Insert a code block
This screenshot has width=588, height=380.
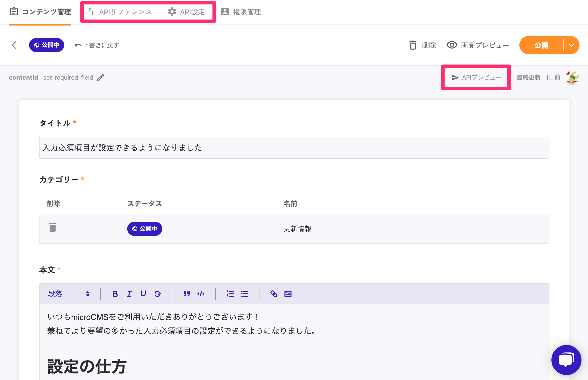(x=201, y=294)
